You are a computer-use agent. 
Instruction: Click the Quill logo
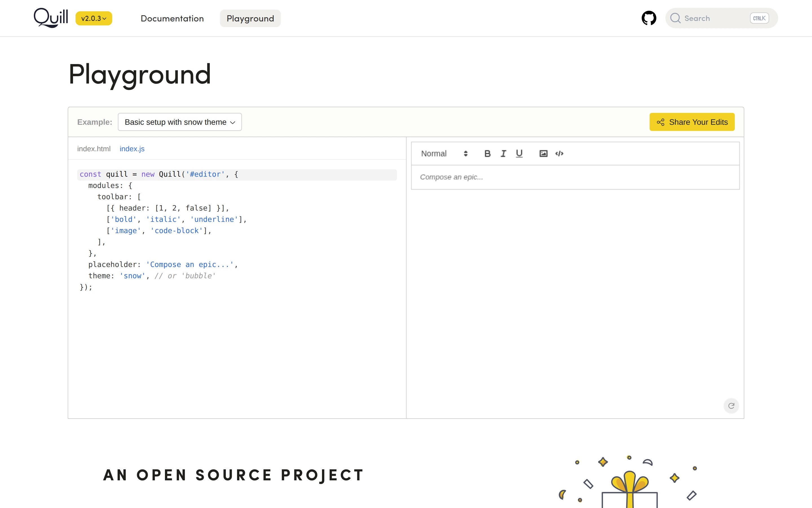[51, 18]
